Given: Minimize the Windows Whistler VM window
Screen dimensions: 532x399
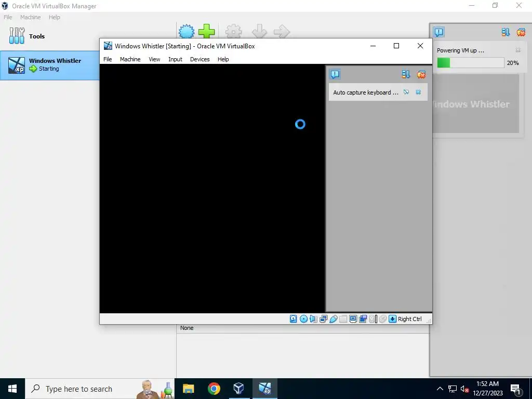Looking at the screenshot, I should click(373, 46).
